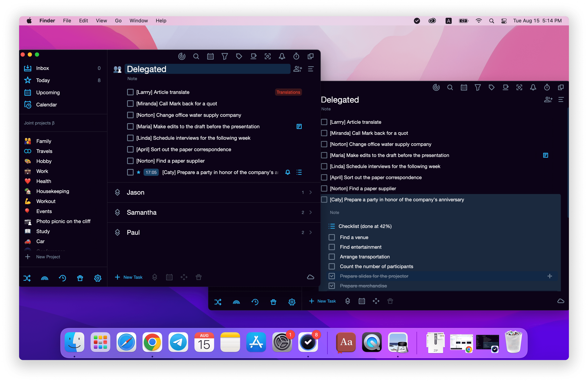Click the checklist icon on Caty task, front window
Screen dimensions: 588x382
(299, 172)
